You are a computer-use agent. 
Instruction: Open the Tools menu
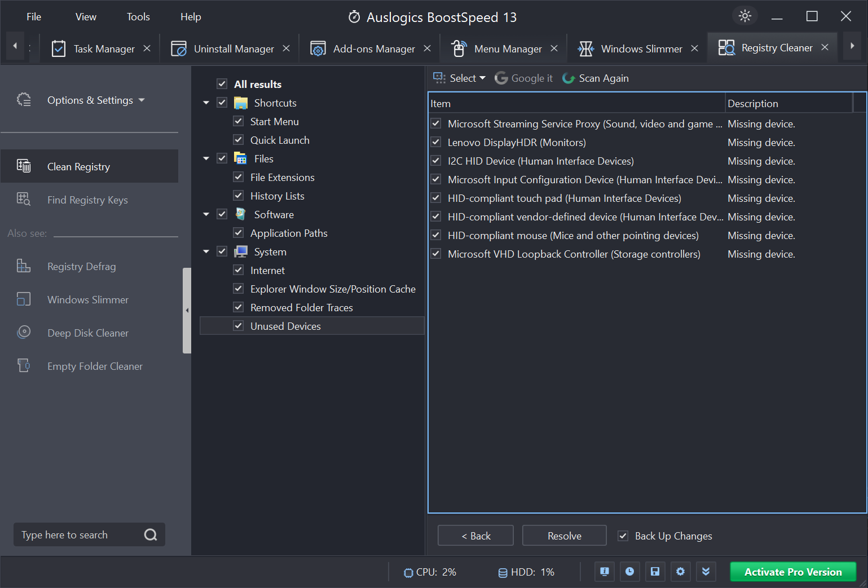(138, 17)
